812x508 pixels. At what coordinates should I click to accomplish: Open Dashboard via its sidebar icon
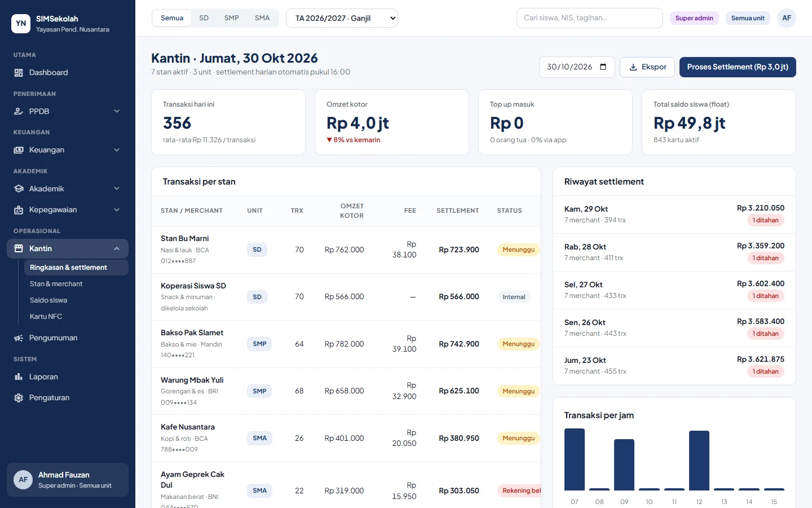19,73
